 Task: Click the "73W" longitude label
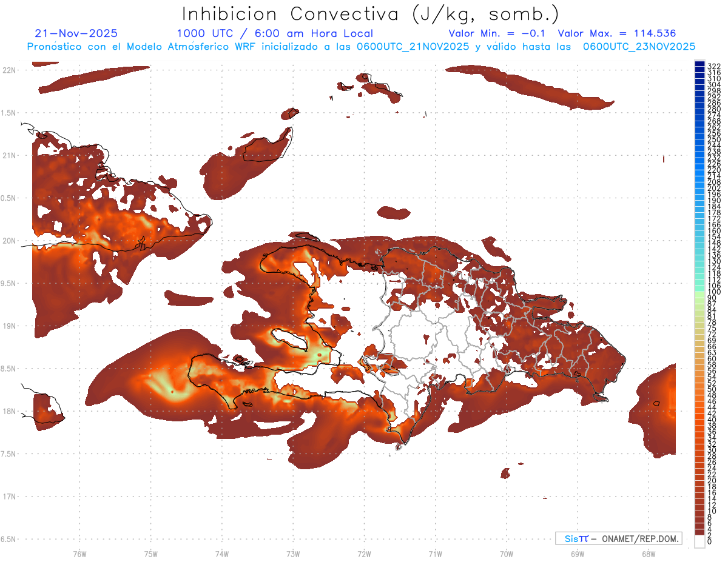point(293,554)
